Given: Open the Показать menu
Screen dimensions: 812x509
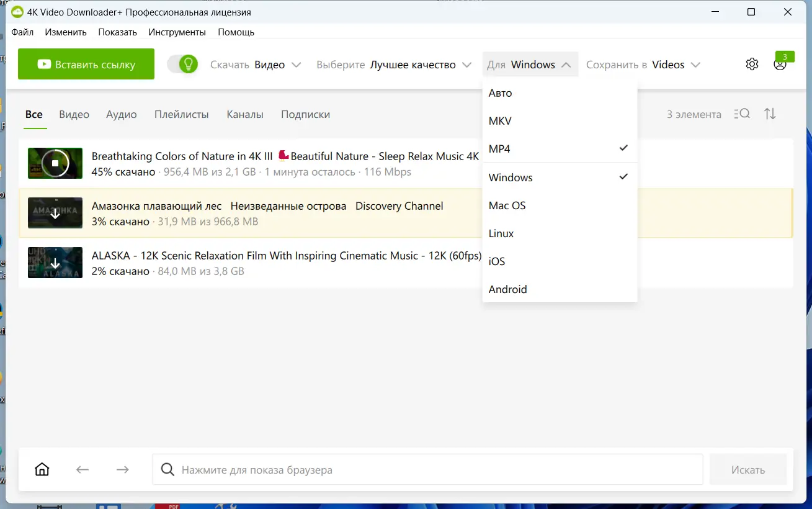Looking at the screenshot, I should point(117,32).
